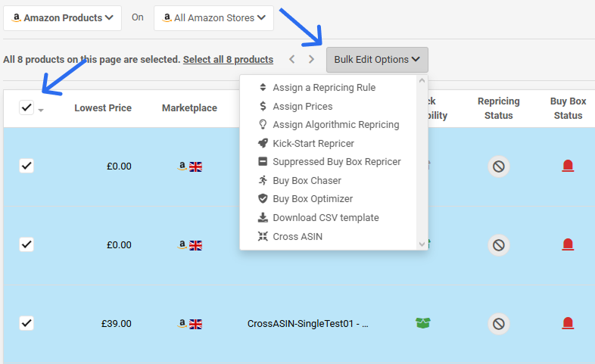Click the running man Buy Box Chaser icon
This screenshot has width=595, height=364.
pyautogui.click(x=263, y=180)
